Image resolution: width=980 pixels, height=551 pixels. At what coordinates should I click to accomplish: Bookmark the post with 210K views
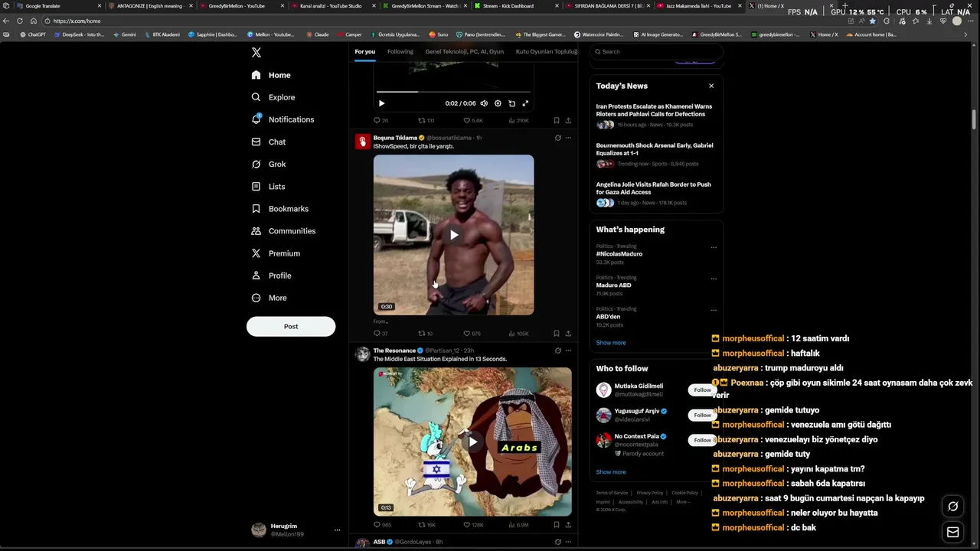[x=557, y=120]
